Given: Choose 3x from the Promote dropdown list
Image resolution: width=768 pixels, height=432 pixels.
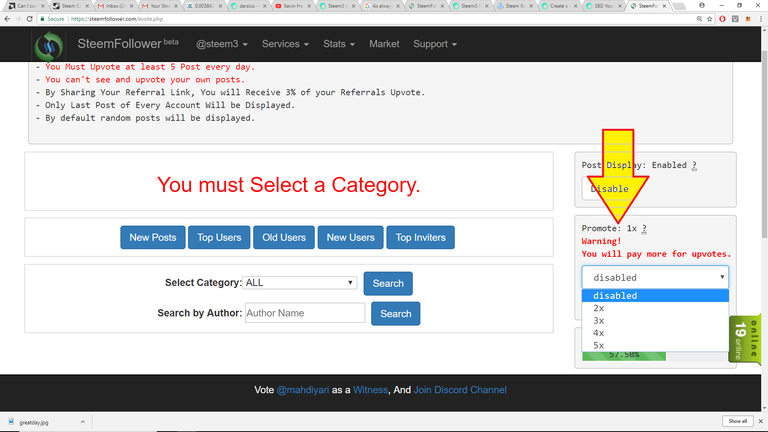Looking at the screenshot, I should point(598,321).
